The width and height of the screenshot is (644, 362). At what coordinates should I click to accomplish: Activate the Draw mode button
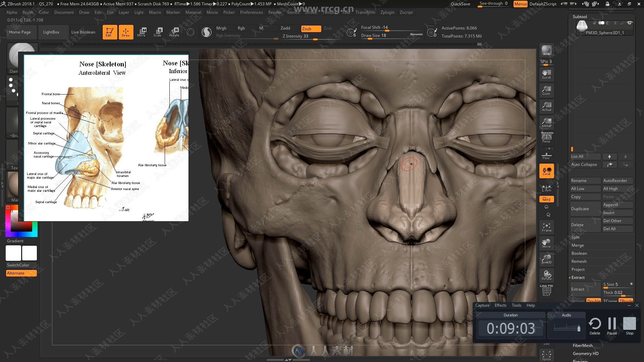point(126,32)
